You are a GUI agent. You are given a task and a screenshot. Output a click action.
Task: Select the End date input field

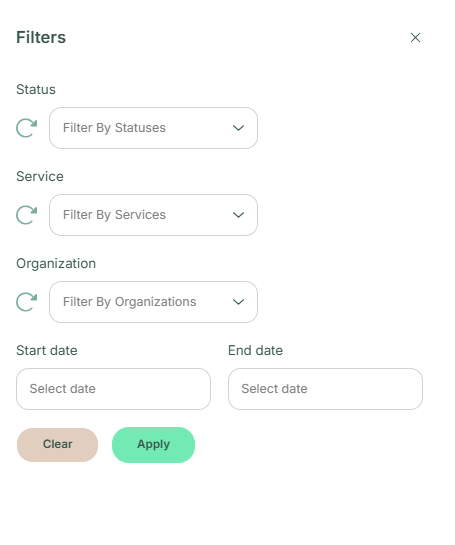point(325,389)
